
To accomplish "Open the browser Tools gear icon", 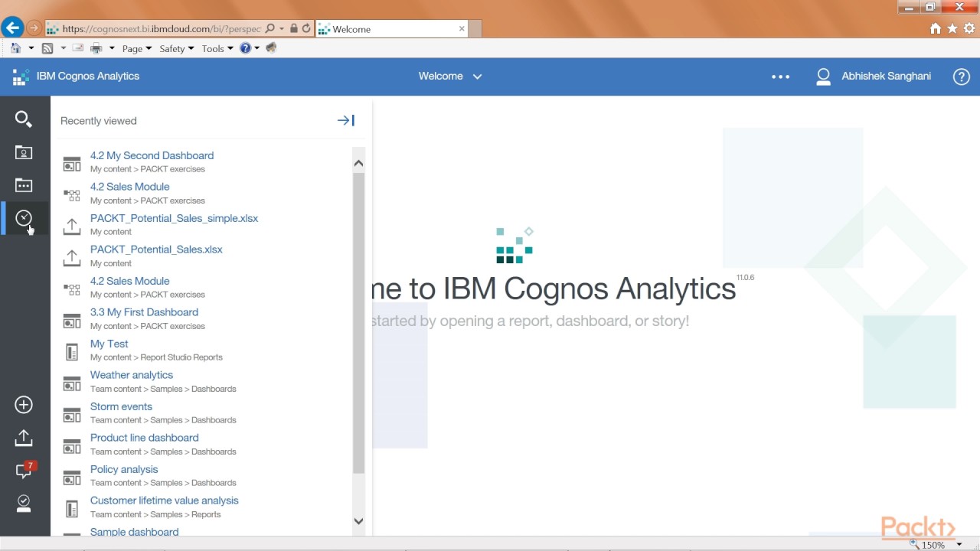I will pos(969,28).
